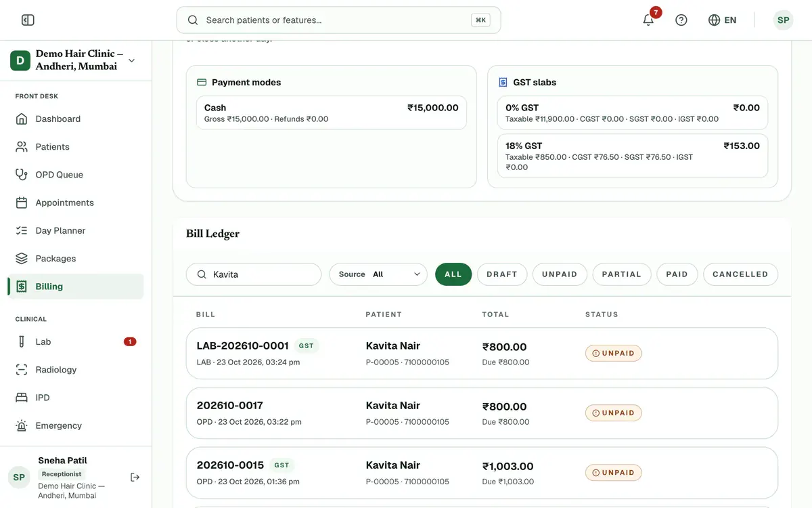This screenshot has height=508, width=812.
Task: Click the 0% GST slab row
Action: [x=633, y=112]
